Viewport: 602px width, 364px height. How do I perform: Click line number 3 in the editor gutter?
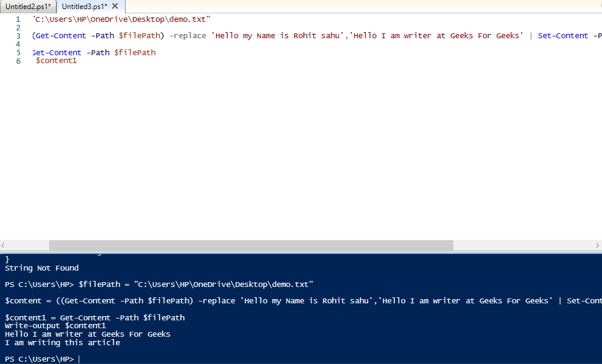[18, 36]
